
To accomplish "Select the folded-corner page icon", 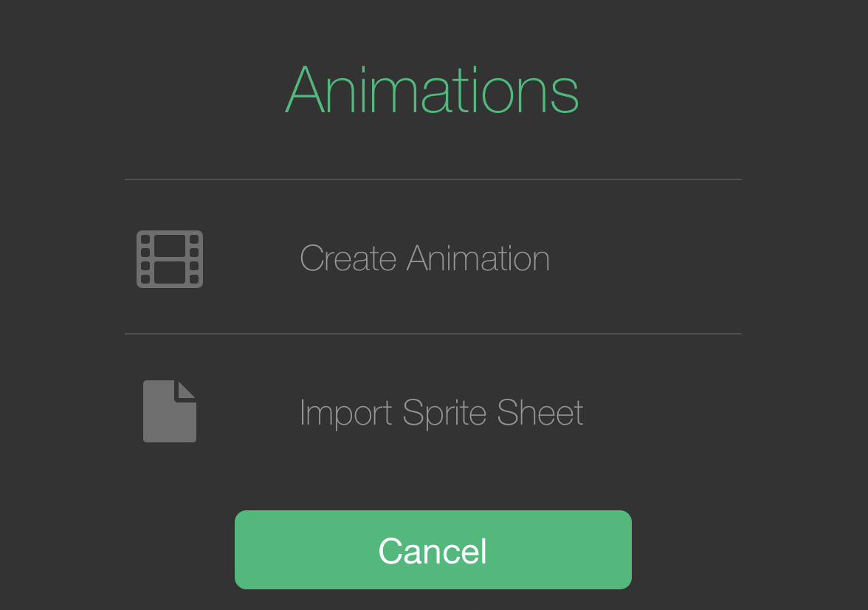I will [x=170, y=411].
